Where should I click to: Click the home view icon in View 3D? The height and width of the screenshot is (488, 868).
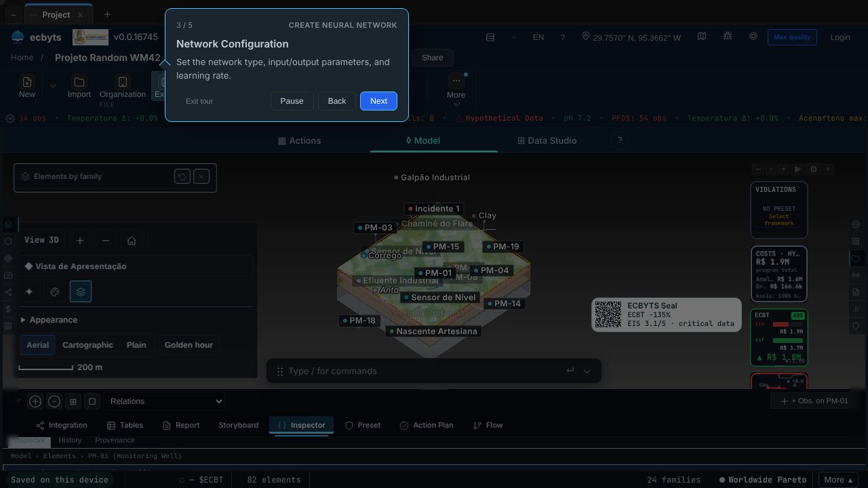click(132, 240)
